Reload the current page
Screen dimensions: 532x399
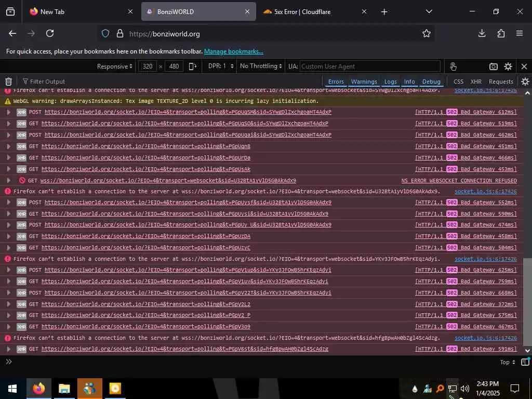(50, 33)
